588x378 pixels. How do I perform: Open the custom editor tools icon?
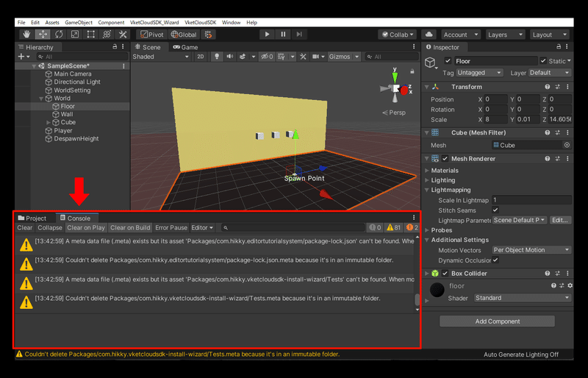123,35
